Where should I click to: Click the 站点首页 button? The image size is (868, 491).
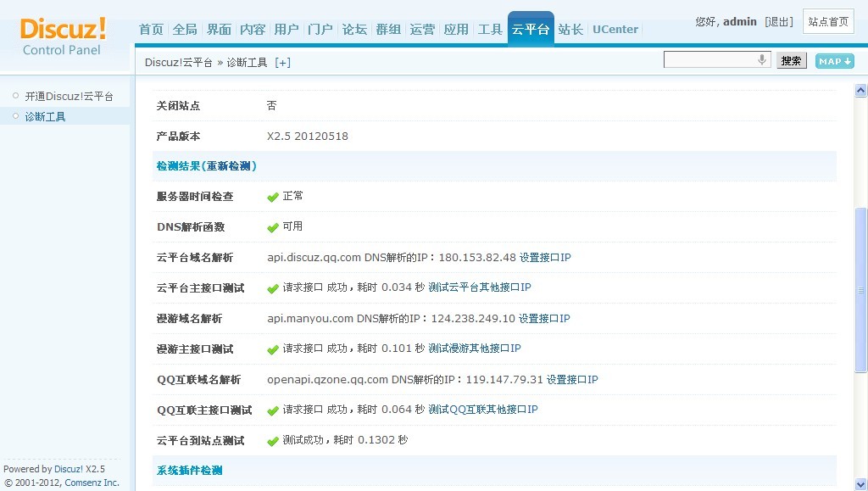pyautogui.click(x=828, y=21)
